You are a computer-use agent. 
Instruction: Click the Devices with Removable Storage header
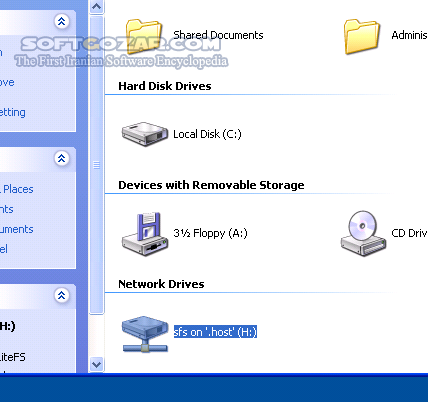[211, 185]
